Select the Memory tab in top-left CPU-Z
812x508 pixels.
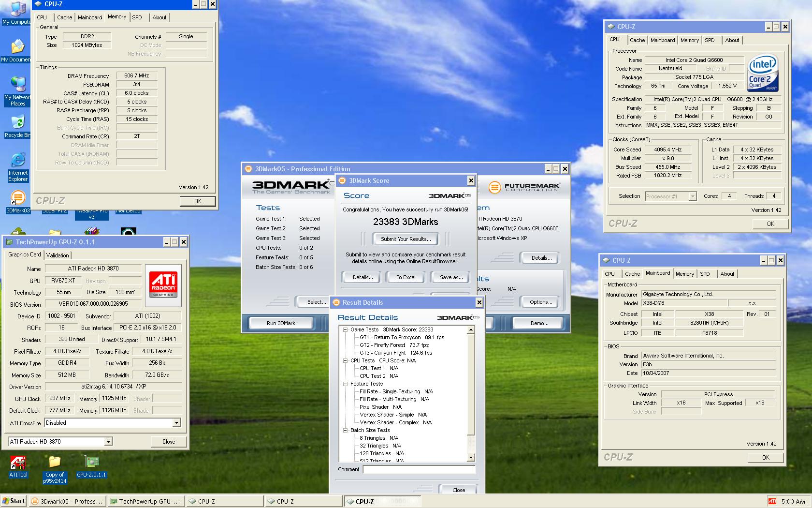[117, 16]
